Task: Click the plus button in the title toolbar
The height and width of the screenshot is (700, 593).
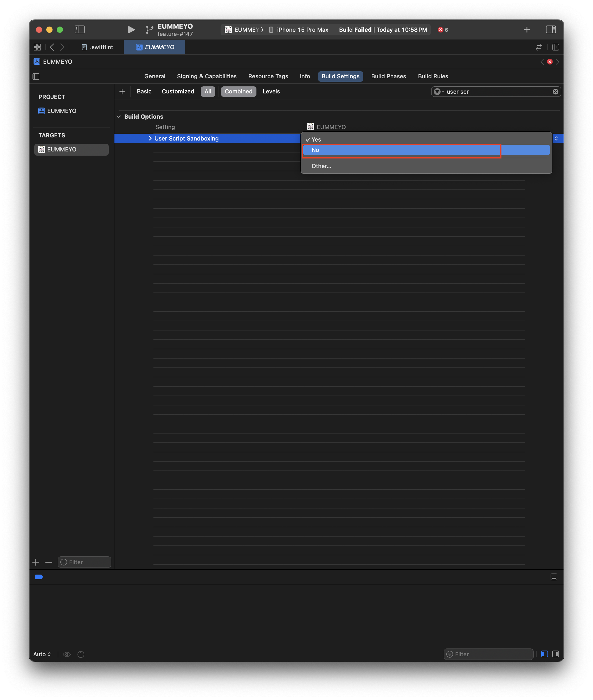Action: 527,30
